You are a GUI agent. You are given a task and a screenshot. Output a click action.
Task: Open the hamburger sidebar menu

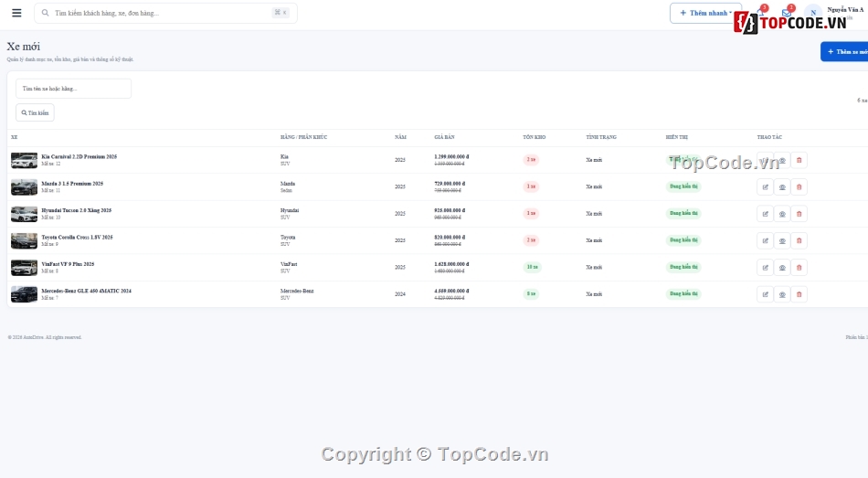(x=16, y=13)
